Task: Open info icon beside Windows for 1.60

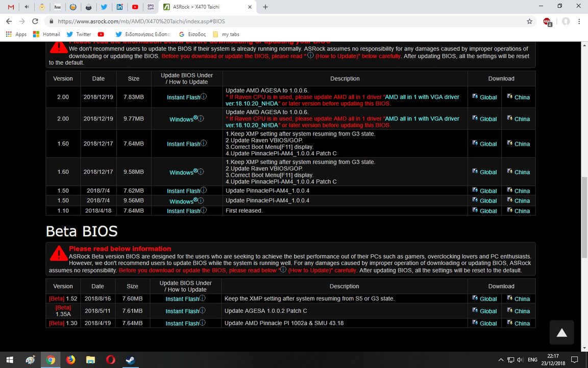Action: pos(201,172)
